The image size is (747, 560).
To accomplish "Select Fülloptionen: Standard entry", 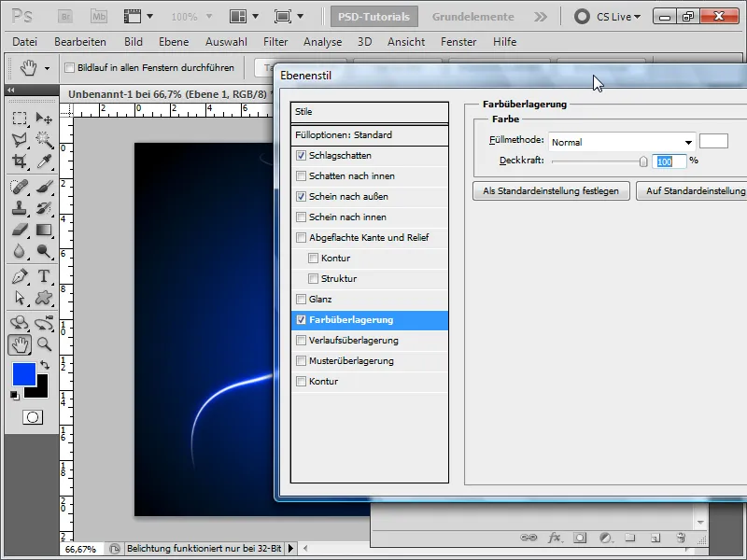I will tap(370, 134).
